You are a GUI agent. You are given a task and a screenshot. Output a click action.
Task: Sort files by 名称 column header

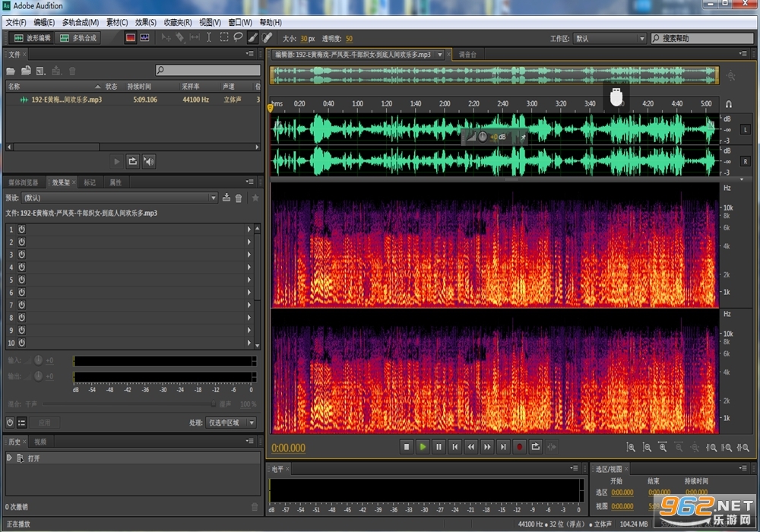54,86
